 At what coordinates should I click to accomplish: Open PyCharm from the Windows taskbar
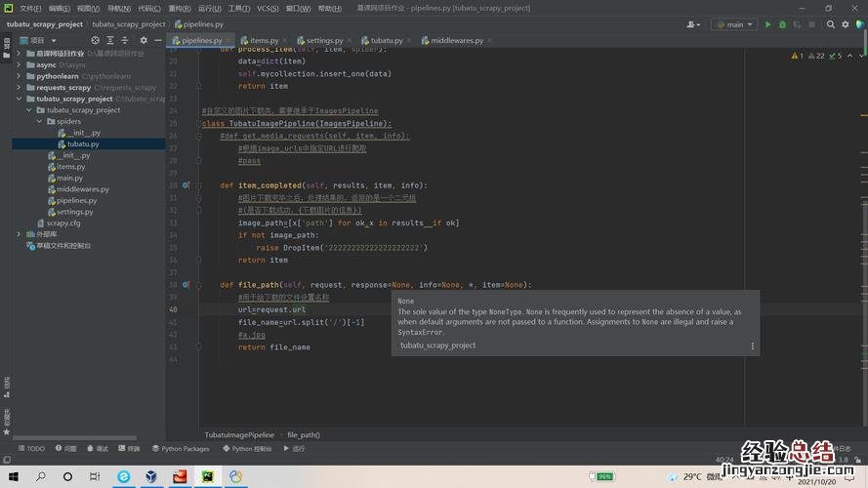tap(207, 476)
